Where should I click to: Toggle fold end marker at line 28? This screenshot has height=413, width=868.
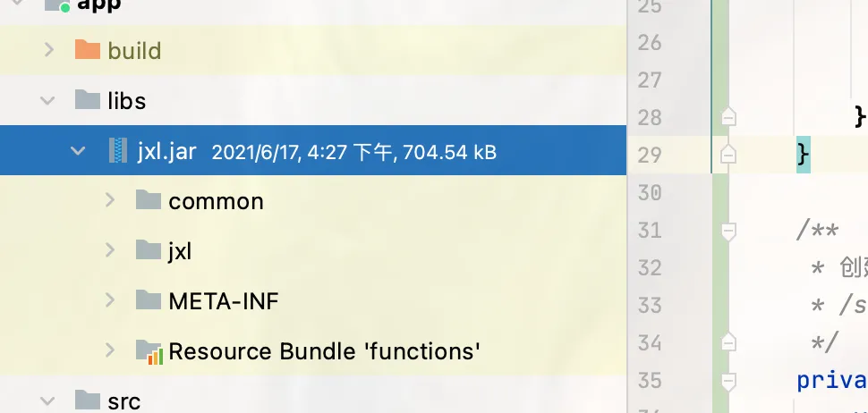point(728,116)
